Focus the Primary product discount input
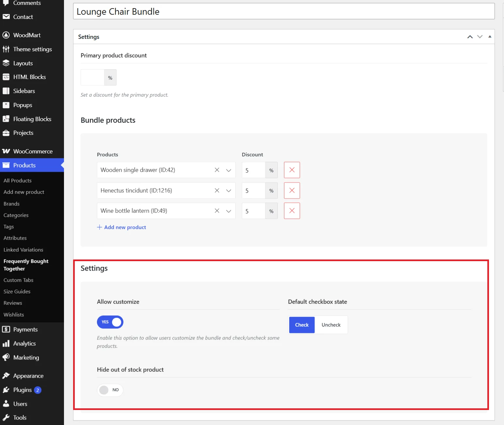Viewport: 504px width, 425px height. tap(92, 77)
